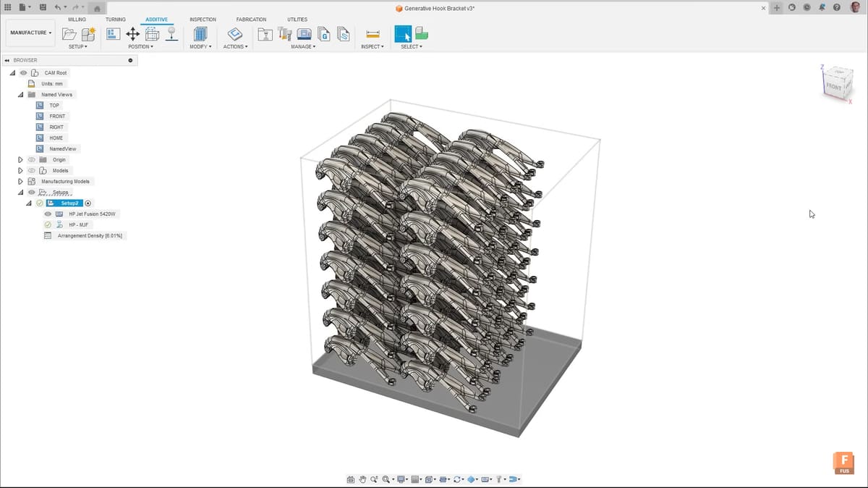Toggle visibility of HP Jet Fusion 5420W
868x488 pixels.
click(x=48, y=214)
